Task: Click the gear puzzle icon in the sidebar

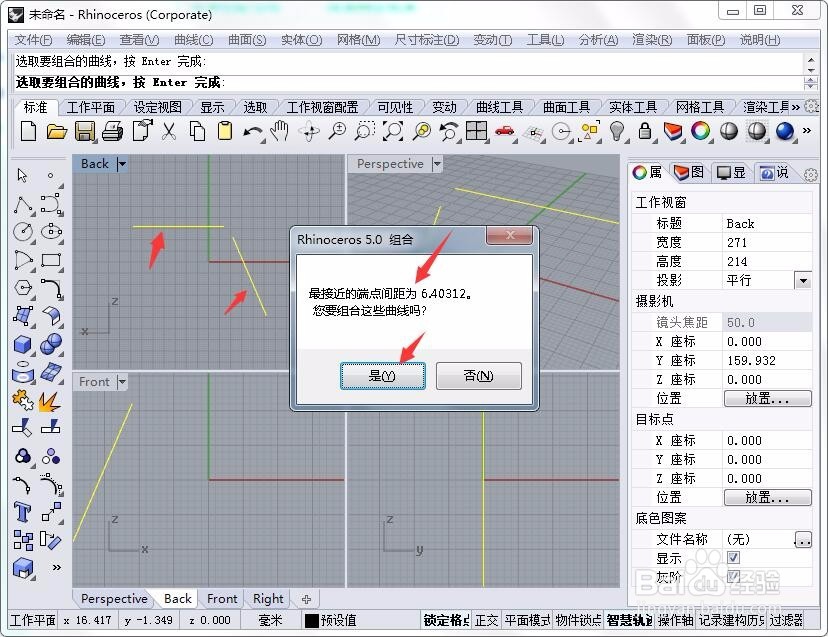Action: [22, 400]
